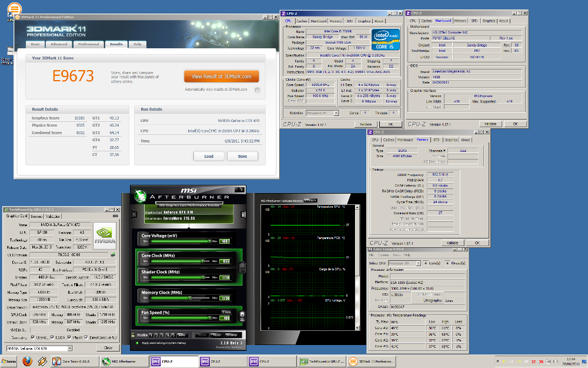Switch to the Basic tab in 3DMark 11

[x=35, y=44]
